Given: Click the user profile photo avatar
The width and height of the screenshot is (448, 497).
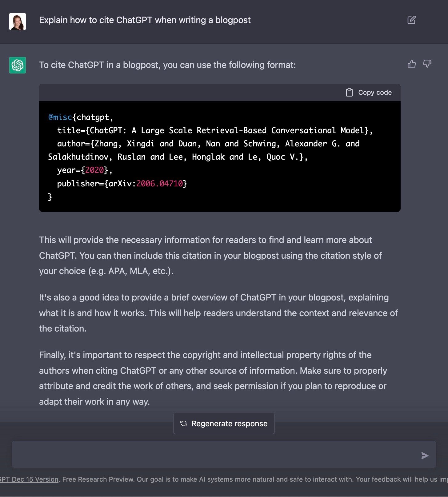Looking at the screenshot, I should [18, 22].
